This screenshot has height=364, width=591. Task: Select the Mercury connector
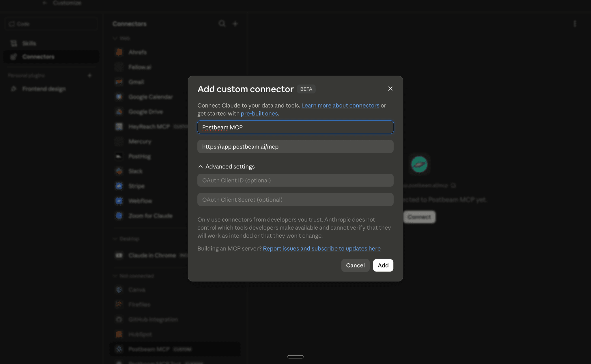point(175,141)
